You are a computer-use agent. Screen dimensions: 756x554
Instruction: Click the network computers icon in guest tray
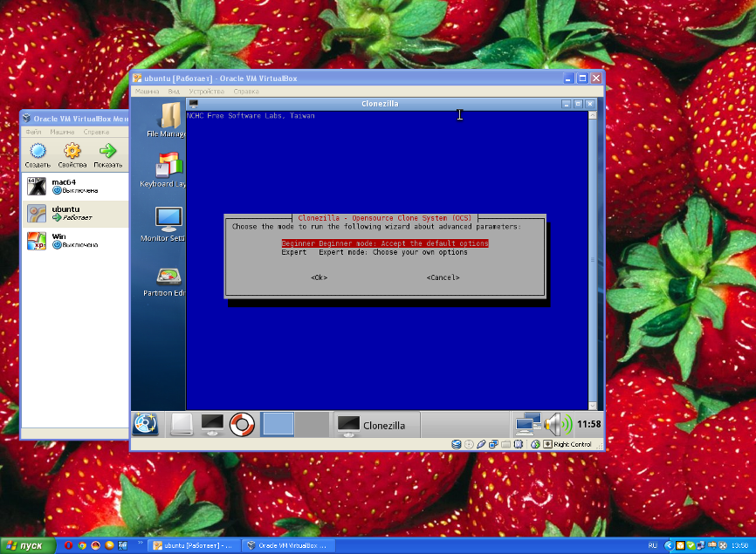[x=528, y=424]
